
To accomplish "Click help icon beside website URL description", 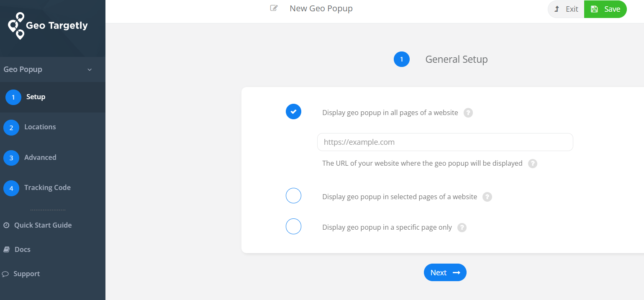I will (533, 164).
